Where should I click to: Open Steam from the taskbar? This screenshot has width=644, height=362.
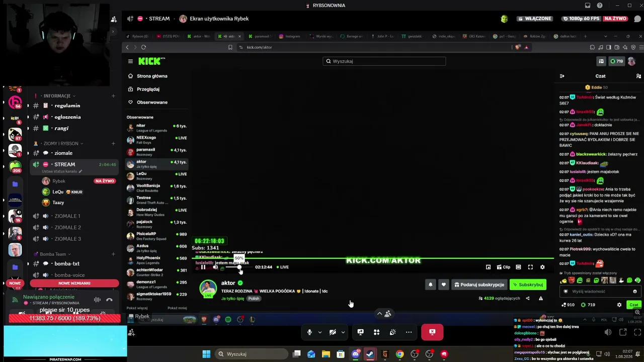tap(370, 354)
